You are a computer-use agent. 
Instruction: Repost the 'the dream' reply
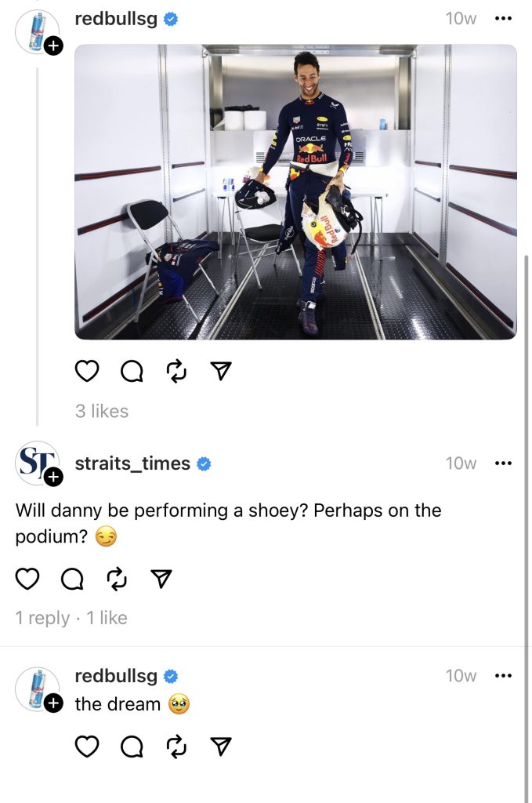coord(176,747)
